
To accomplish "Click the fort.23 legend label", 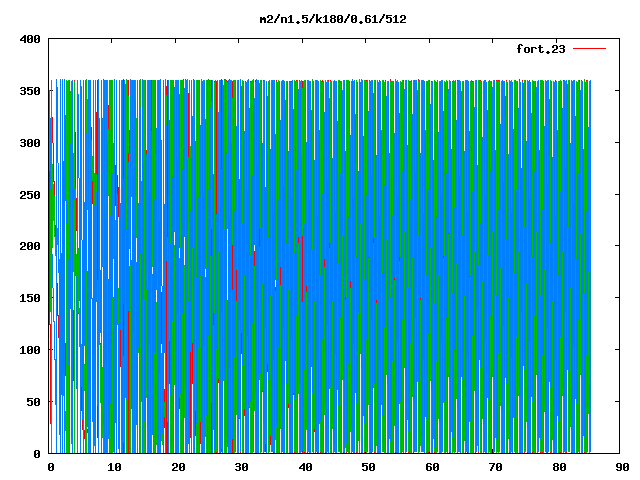I will click(540, 49).
